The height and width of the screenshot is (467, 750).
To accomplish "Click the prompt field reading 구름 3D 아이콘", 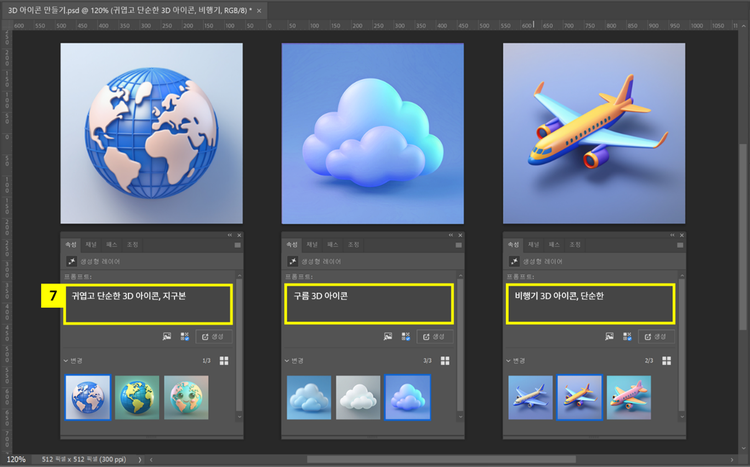I will tap(369, 304).
